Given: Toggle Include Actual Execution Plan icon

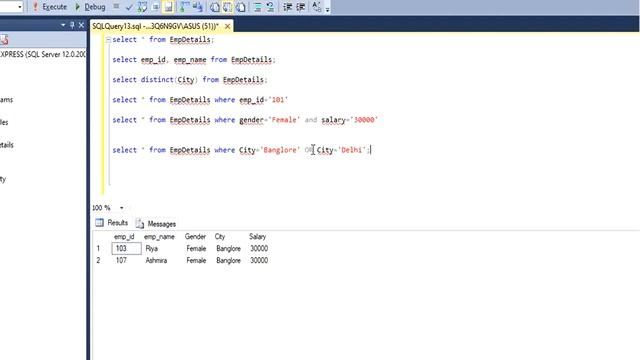Looking at the screenshot, I should click(185, 7).
